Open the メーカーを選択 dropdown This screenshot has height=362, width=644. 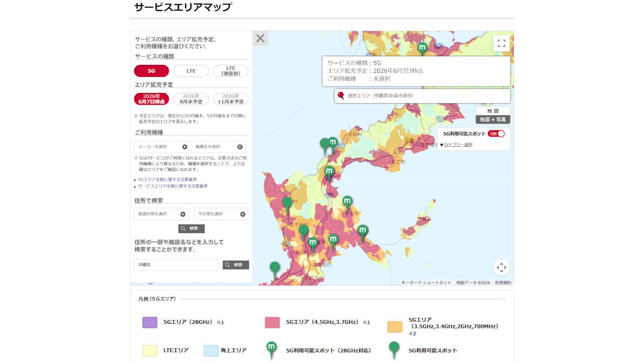(x=162, y=147)
